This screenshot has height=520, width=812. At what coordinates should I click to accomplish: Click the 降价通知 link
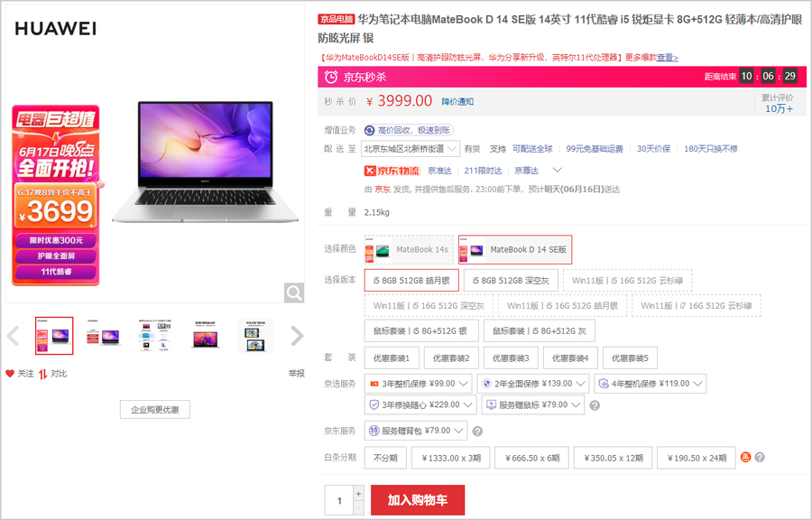[457, 101]
